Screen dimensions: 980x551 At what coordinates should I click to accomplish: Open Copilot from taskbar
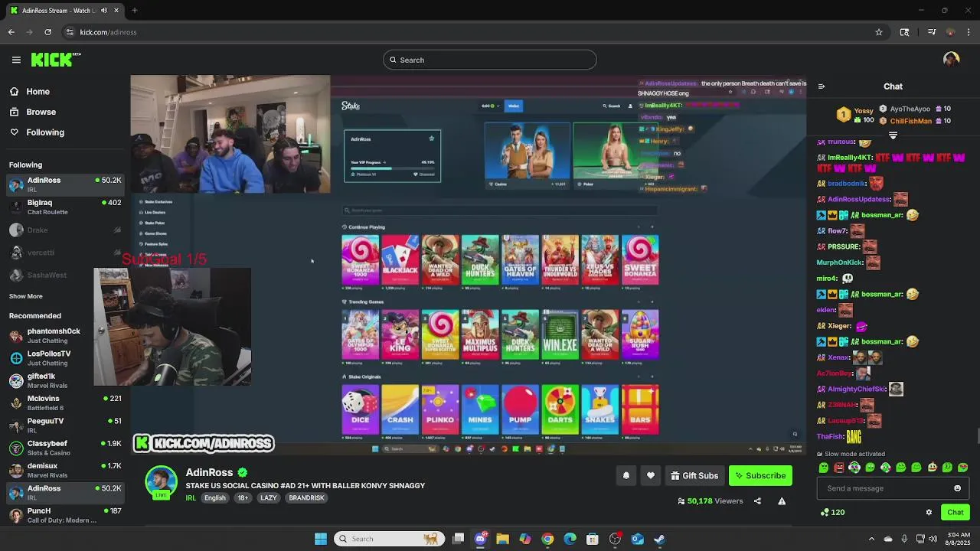point(525,539)
